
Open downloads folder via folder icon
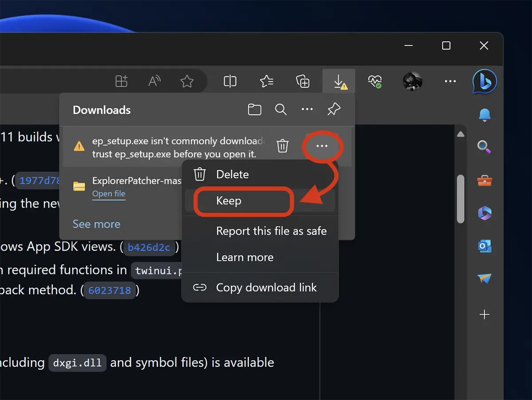click(254, 109)
